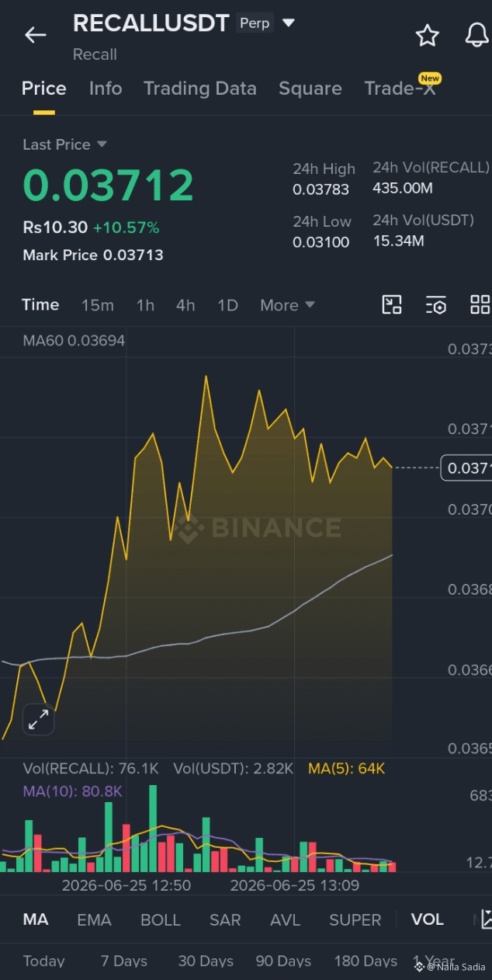
Task: Click the Perp contract badge
Action: pyautogui.click(x=255, y=23)
